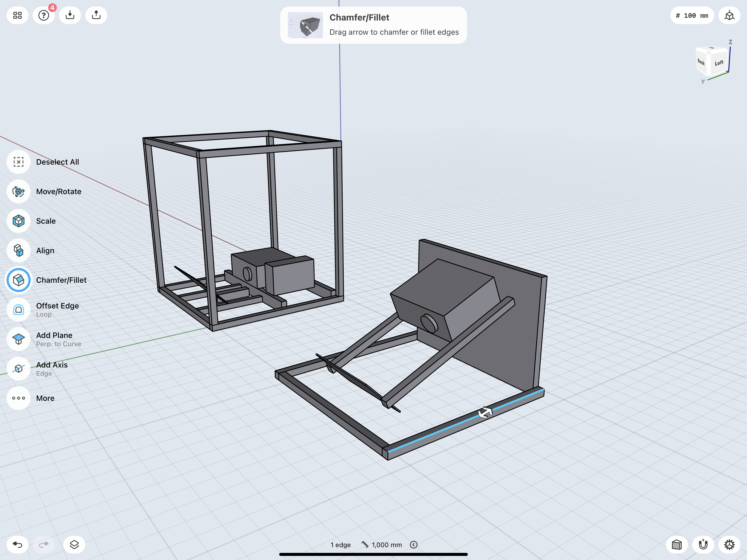747x560 pixels.
Task: Select the Chamfer/Fillet tool icon
Action: 19,280
